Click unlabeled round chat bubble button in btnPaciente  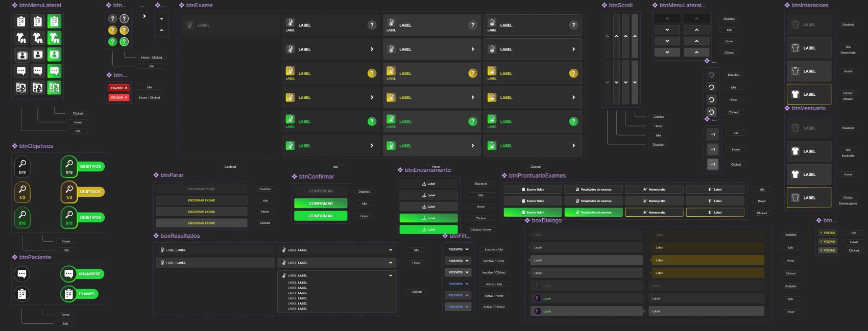point(22,274)
